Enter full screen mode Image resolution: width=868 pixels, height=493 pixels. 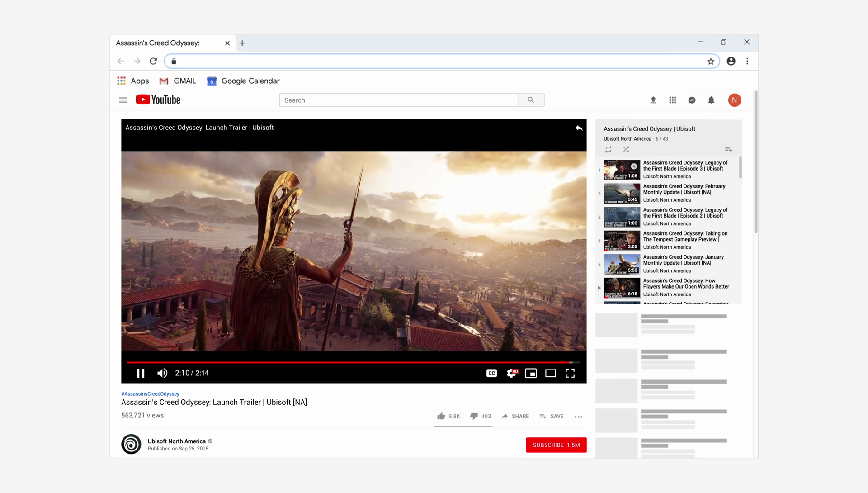coord(570,373)
